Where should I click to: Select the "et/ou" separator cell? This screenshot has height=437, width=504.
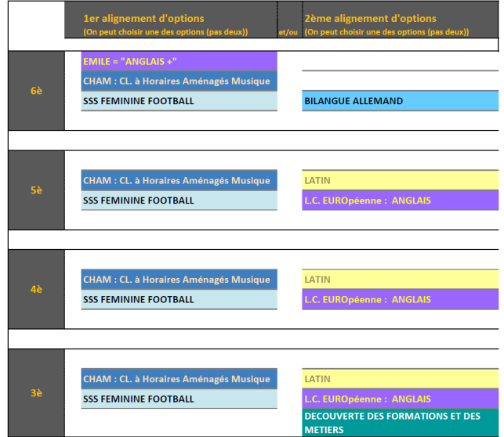coord(288,32)
